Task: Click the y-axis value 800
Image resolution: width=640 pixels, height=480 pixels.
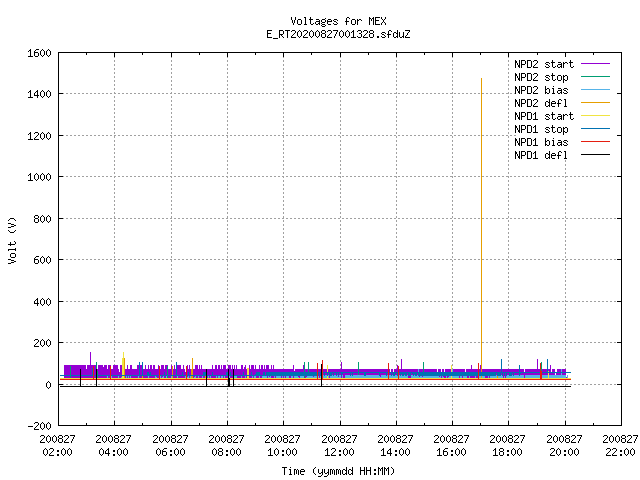Action: (42, 219)
